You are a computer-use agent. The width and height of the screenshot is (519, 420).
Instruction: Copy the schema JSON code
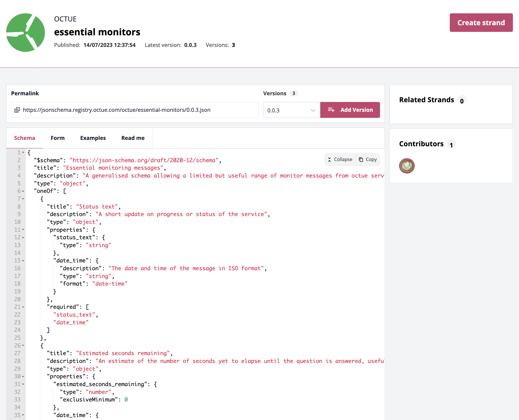[368, 160]
